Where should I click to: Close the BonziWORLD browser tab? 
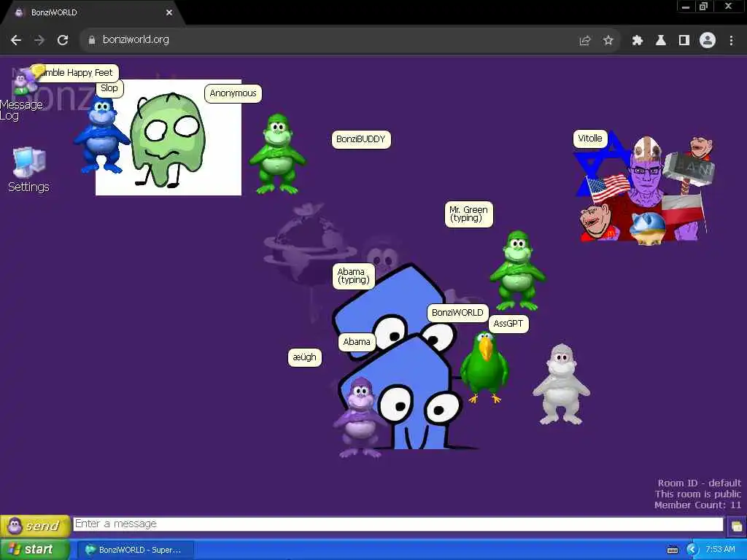169,12
